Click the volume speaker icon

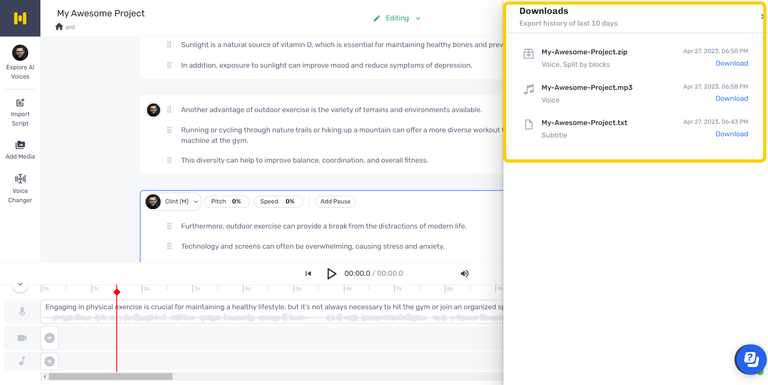[465, 273]
